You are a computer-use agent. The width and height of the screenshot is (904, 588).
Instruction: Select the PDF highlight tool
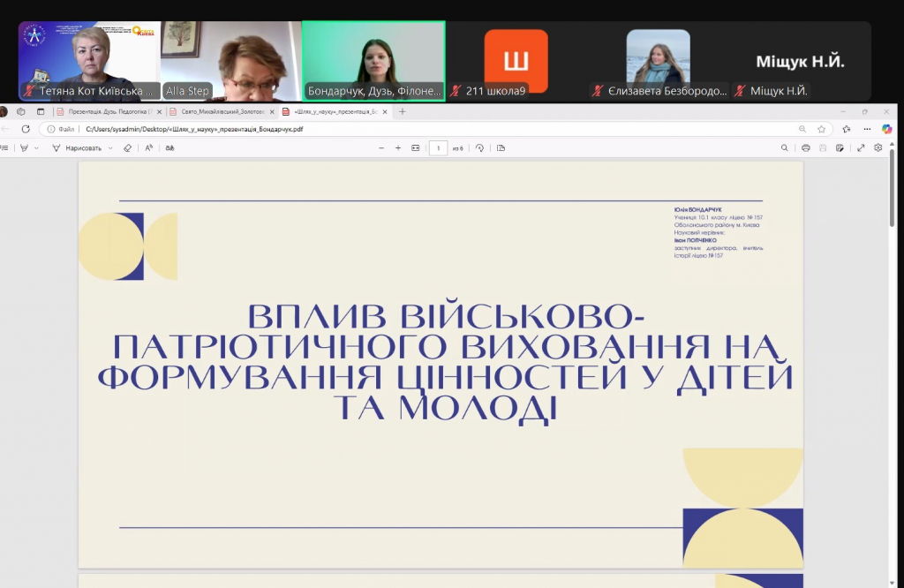pos(24,148)
